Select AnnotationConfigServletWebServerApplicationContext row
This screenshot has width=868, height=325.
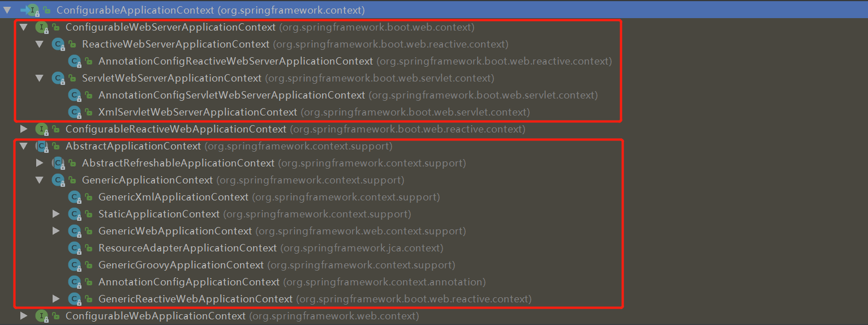pos(231,95)
